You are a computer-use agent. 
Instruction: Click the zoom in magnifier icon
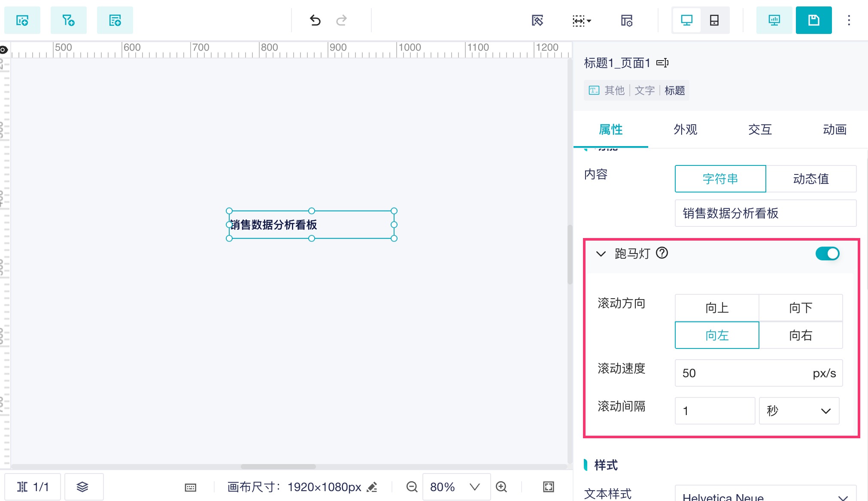(x=501, y=487)
